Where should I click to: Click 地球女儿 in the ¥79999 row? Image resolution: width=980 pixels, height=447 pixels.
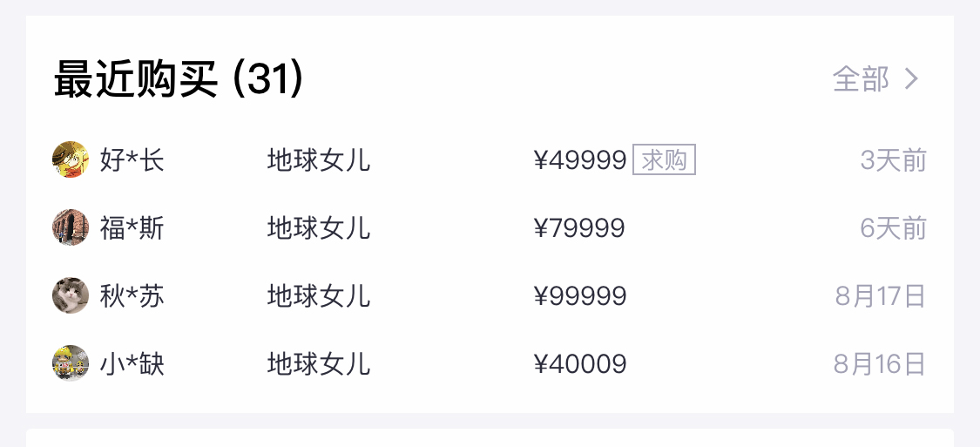tap(319, 228)
